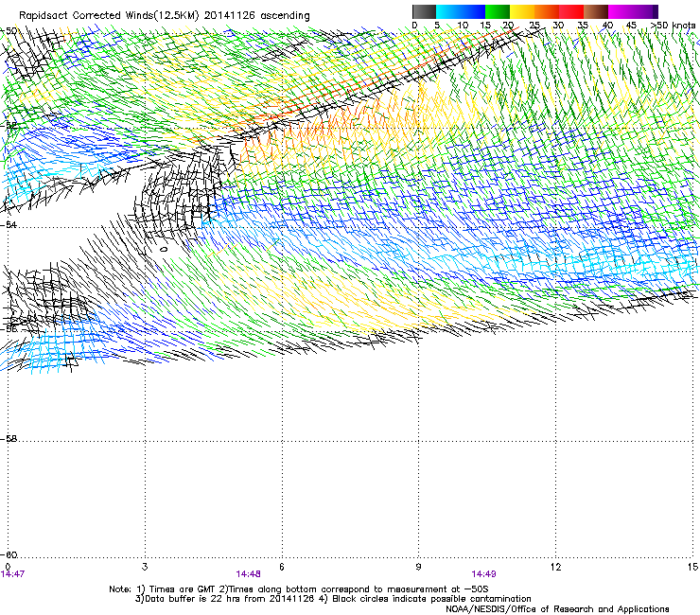Click the longitude 15 axis label
The image size is (700, 615).
pos(692,567)
